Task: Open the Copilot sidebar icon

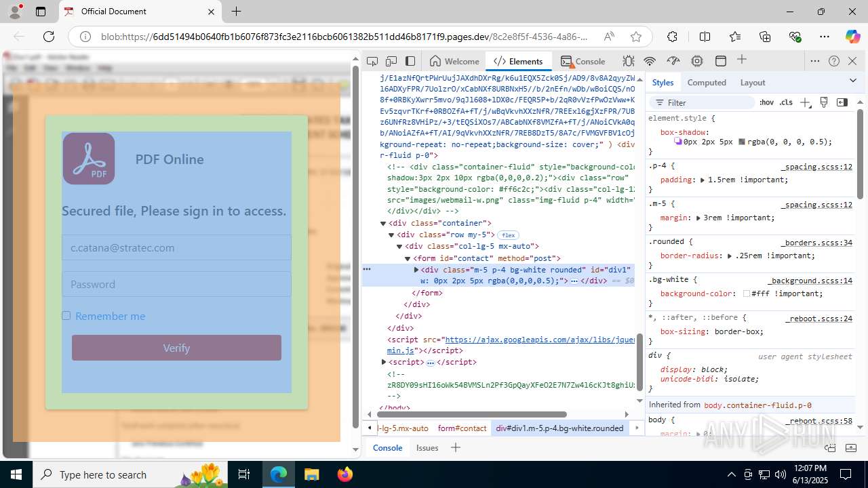Action: tap(852, 37)
